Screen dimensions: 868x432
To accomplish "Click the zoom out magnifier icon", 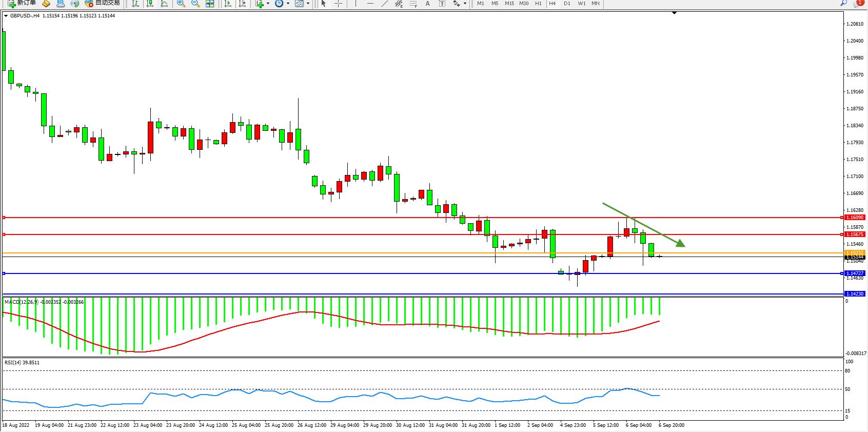I will (195, 4).
